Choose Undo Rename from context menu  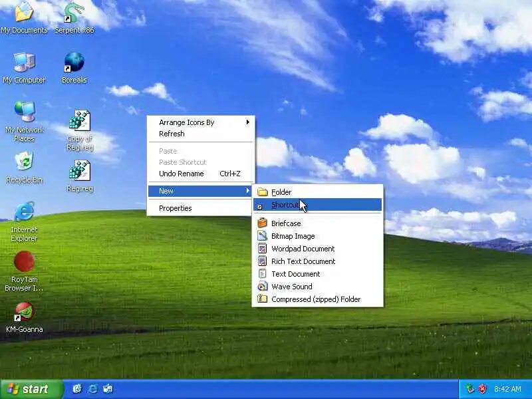(201, 174)
